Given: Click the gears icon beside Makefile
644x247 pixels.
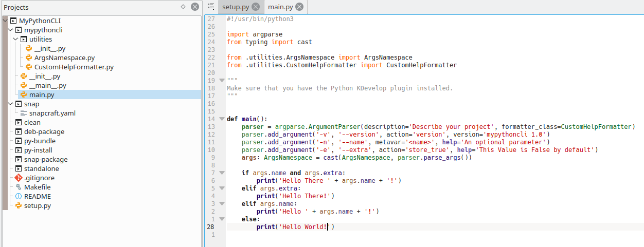Looking at the screenshot, I should (19, 187).
